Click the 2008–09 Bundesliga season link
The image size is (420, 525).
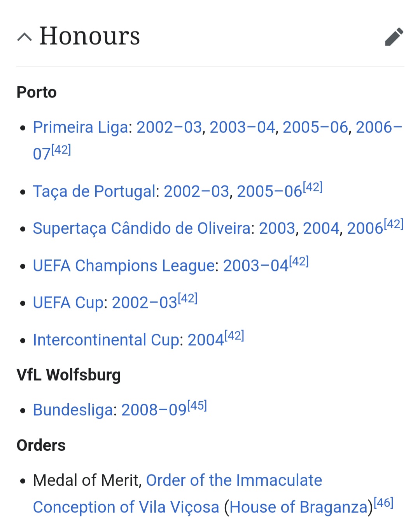[154, 410]
